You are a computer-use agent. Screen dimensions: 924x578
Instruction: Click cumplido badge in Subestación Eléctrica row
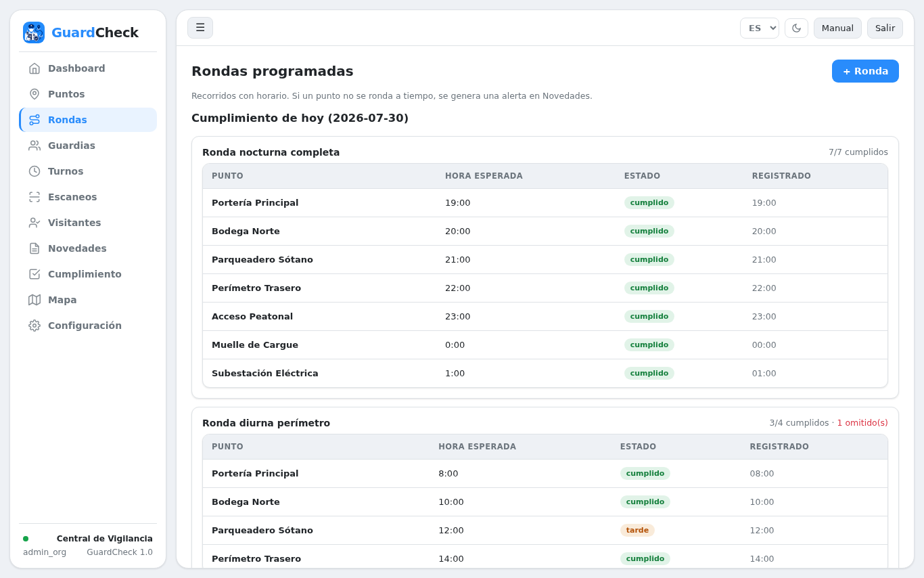[649, 373]
